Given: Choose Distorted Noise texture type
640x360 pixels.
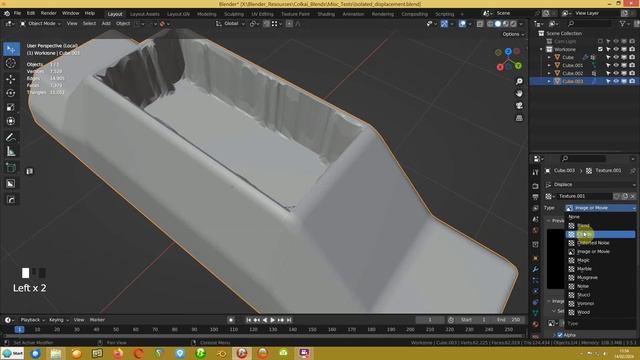Looking at the screenshot, I should point(601,243).
